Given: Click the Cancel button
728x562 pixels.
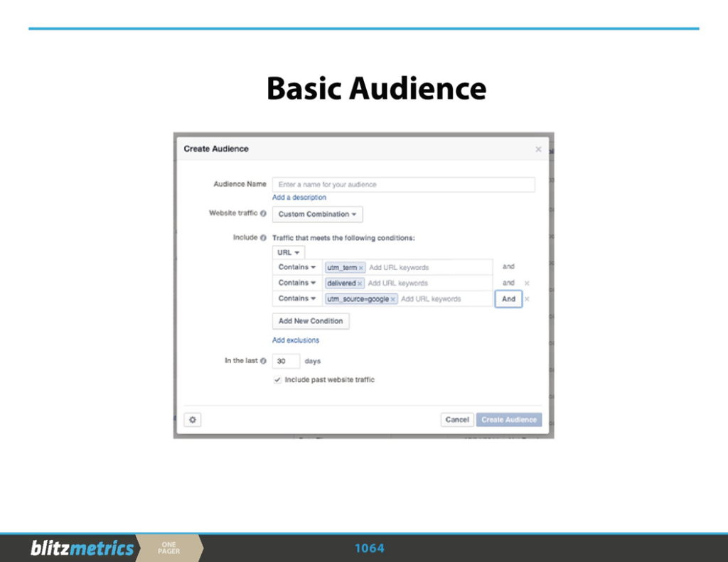Looking at the screenshot, I should (457, 419).
